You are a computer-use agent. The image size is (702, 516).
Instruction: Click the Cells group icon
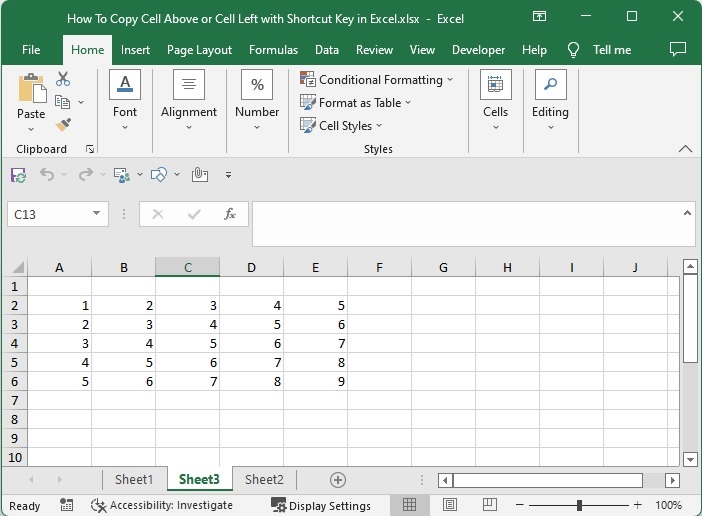(x=495, y=86)
